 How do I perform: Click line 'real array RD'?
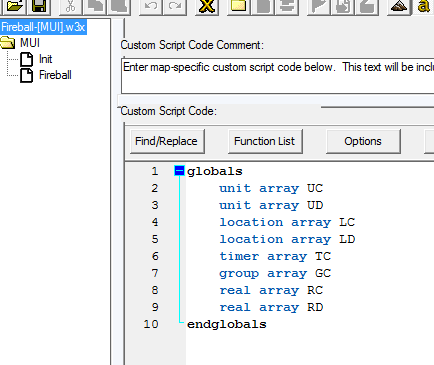[271, 307]
